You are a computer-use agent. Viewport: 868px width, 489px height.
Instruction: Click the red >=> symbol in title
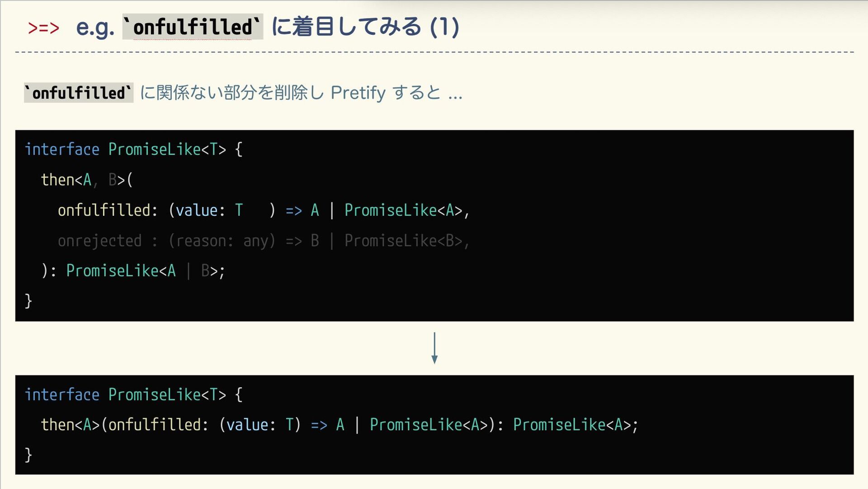point(43,28)
